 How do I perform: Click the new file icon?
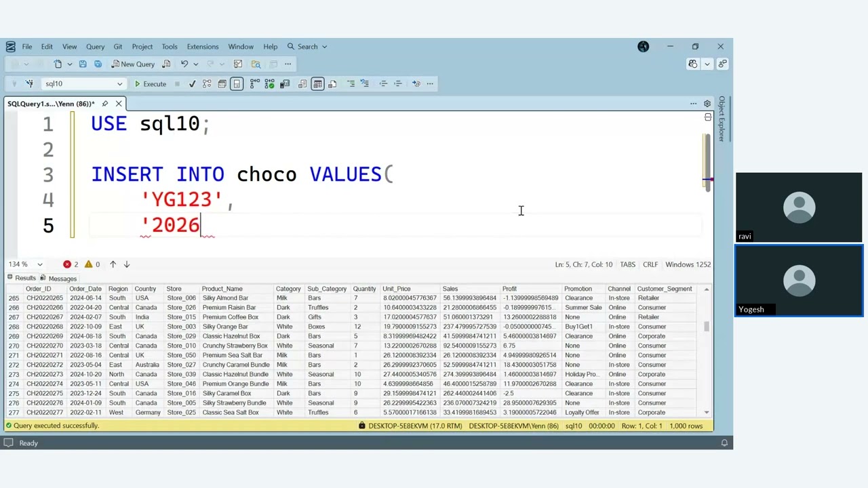tap(58, 64)
